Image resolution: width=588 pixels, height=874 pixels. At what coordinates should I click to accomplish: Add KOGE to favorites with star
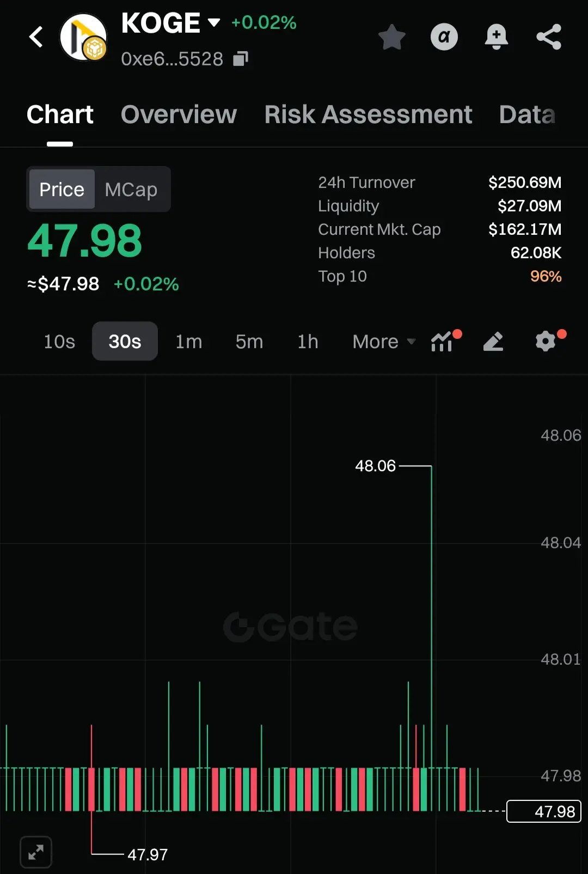392,37
